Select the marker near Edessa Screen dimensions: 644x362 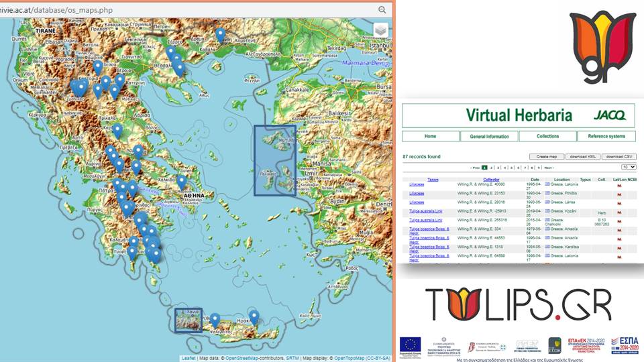point(98,68)
